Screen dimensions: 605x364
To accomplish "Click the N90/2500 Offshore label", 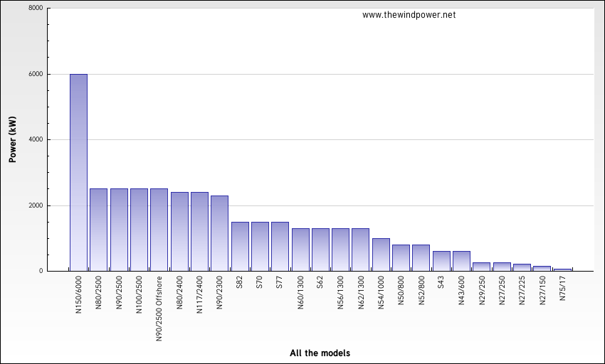I will tap(159, 309).
